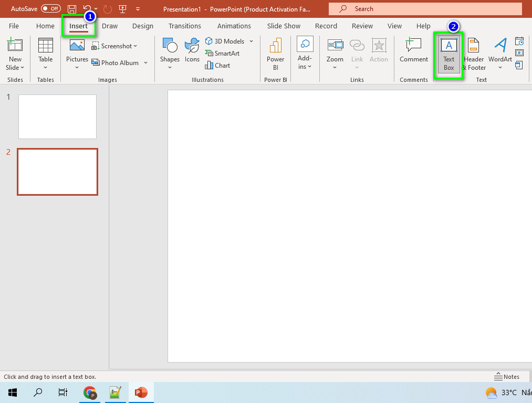The image size is (532, 403).
Task: Click the Save icon in title bar
Action: (x=71, y=9)
